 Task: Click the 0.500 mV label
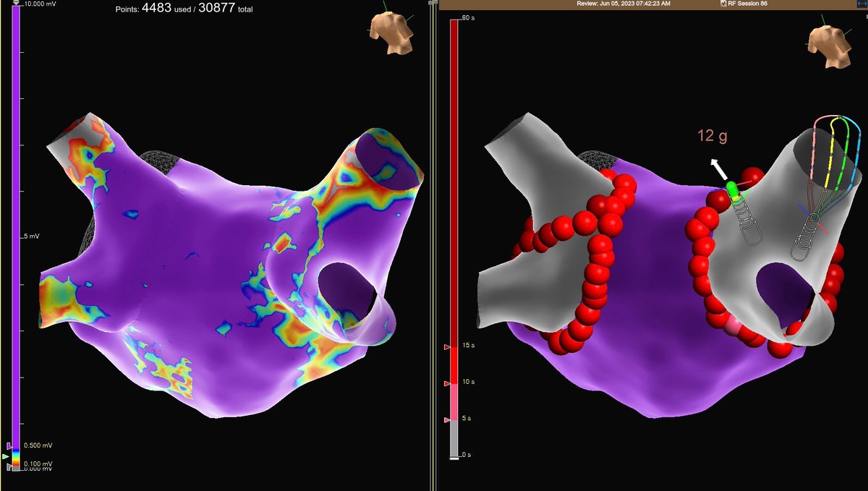pos(40,445)
